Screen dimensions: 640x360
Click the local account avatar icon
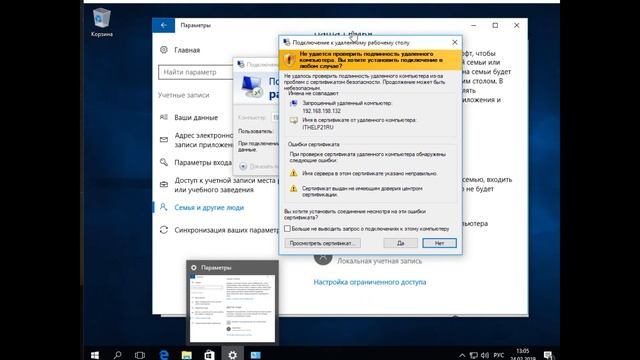[323, 258]
